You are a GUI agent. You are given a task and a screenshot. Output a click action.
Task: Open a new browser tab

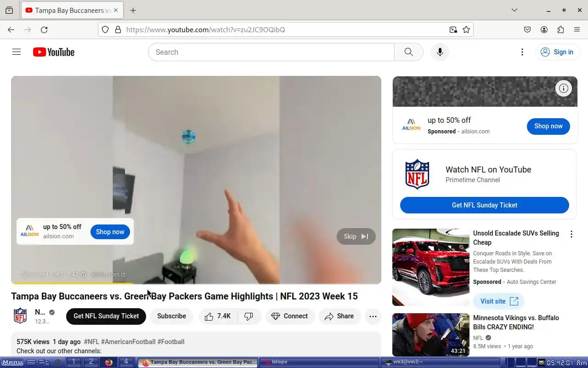(x=133, y=10)
